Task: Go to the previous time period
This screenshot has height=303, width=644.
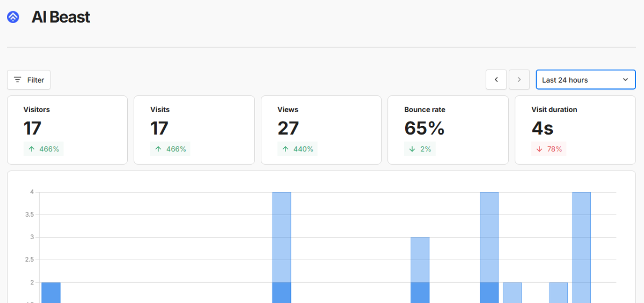Action: click(x=496, y=80)
